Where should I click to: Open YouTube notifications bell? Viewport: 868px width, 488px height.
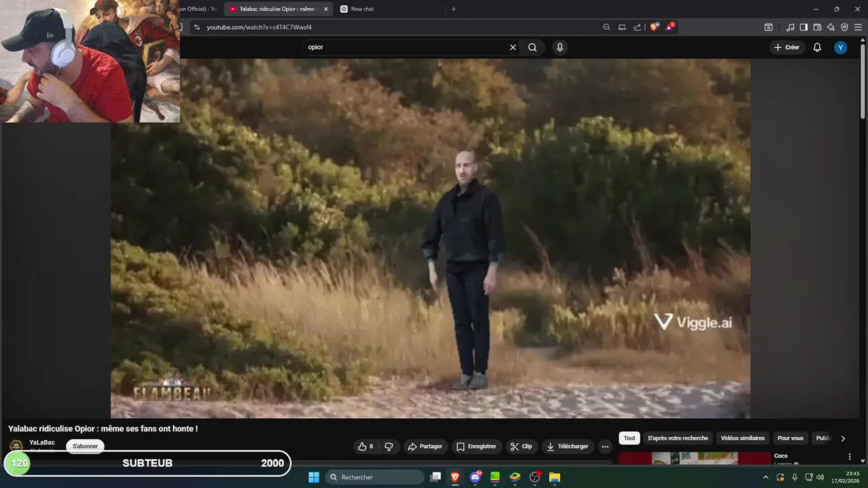817,47
